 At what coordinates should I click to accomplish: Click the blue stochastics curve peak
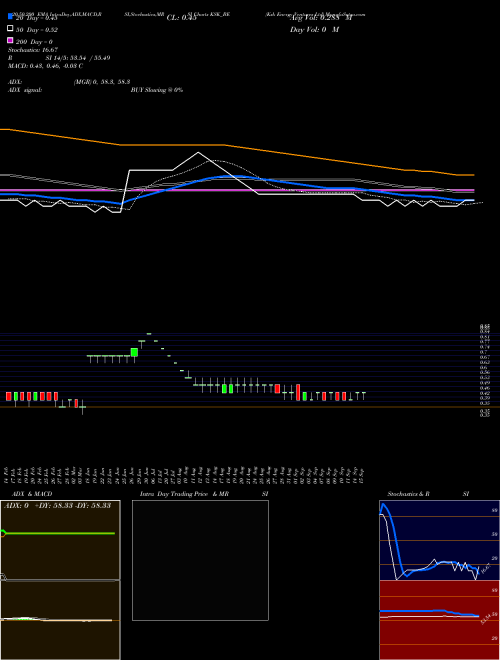point(383,505)
